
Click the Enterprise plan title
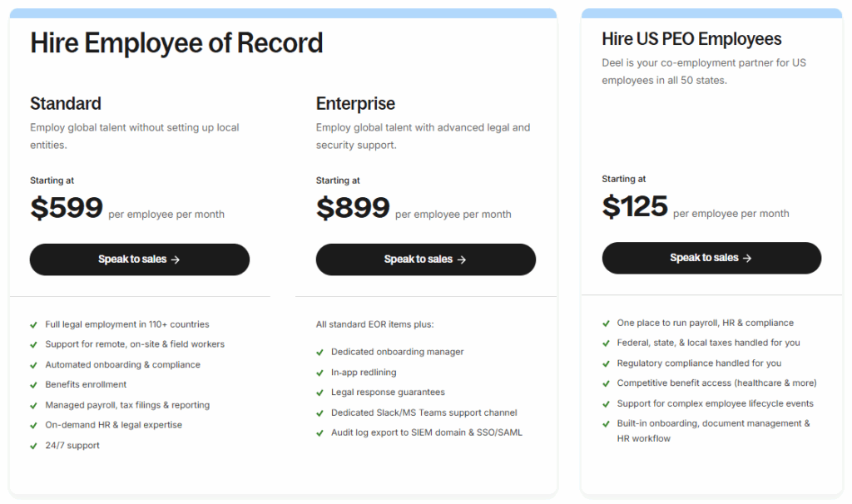point(355,104)
